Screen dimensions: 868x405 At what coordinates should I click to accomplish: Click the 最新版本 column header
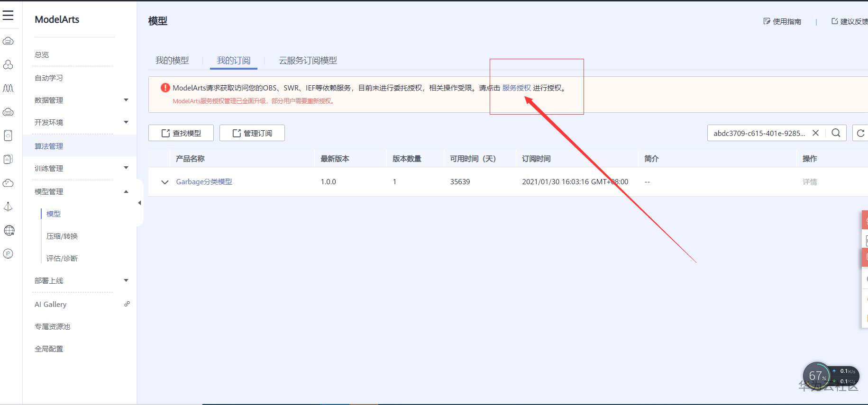click(x=335, y=159)
